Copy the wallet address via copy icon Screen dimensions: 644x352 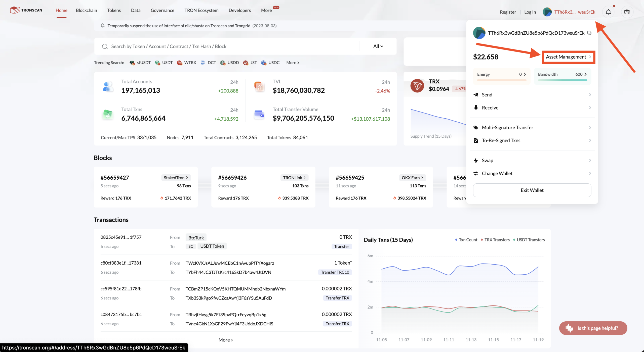[x=589, y=33]
